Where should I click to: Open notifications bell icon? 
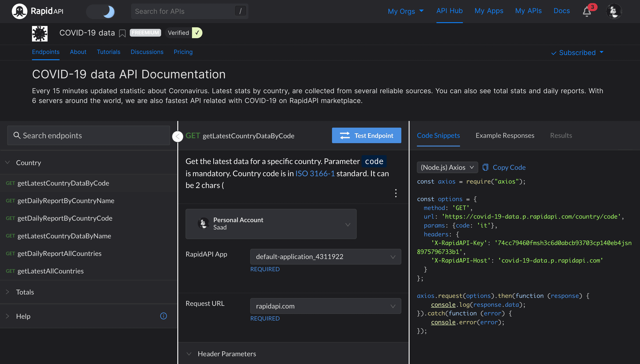point(586,12)
